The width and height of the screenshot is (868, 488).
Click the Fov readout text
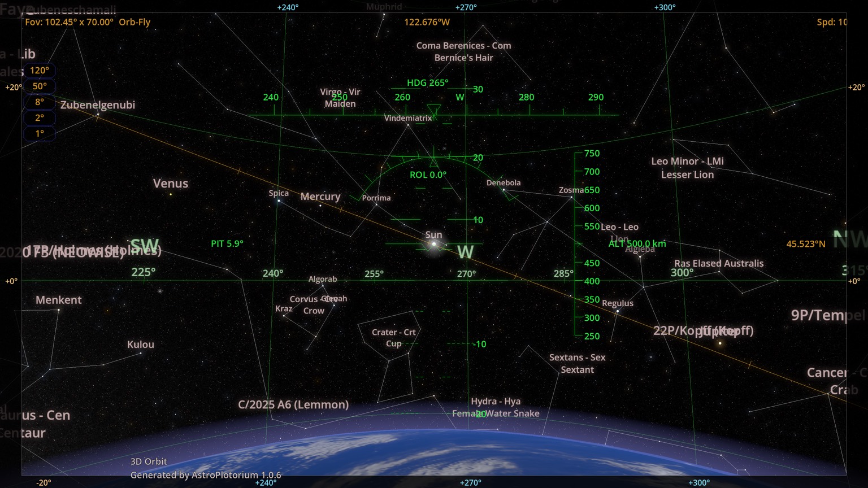click(x=70, y=22)
